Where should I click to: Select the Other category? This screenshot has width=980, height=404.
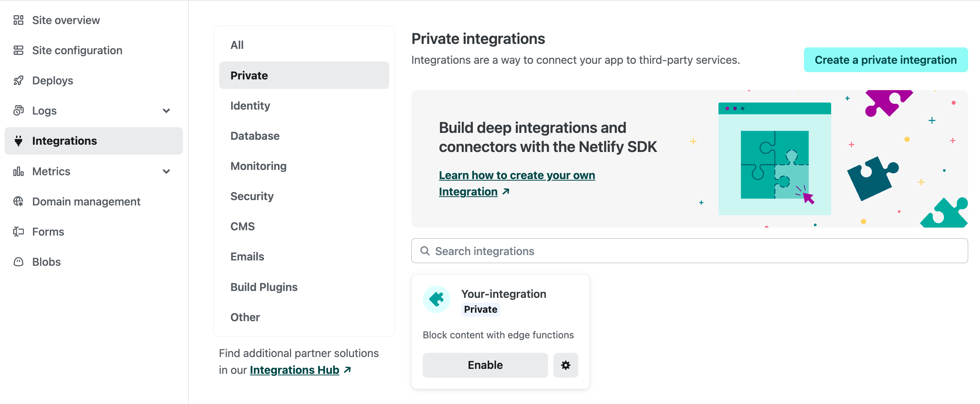click(304, 317)
